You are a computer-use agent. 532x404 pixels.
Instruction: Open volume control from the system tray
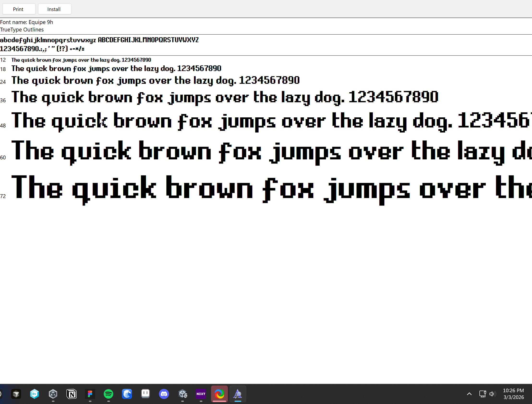492,394
